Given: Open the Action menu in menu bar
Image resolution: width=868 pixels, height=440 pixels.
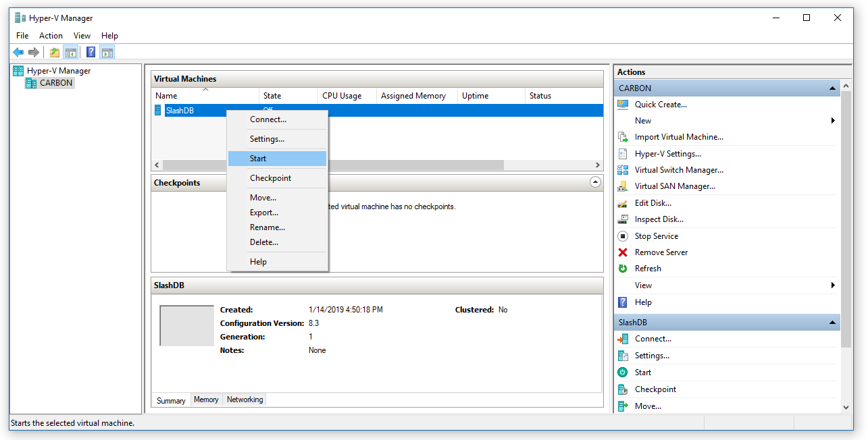Looking at the screenshot, I should [51, 36].
